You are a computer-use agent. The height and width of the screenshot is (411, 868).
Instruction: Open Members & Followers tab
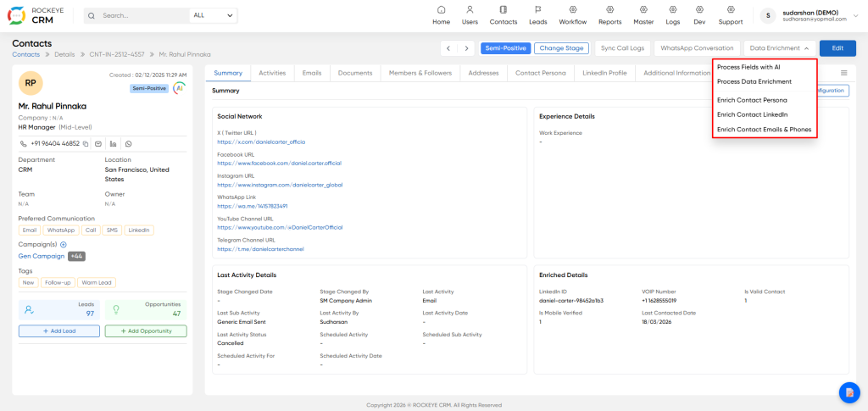(420, 73)
